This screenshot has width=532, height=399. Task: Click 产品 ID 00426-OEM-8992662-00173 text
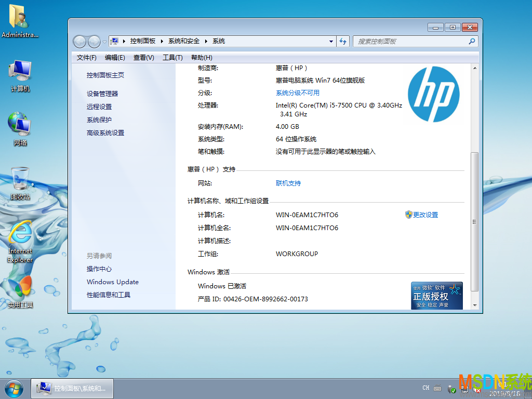coord(253,299)
